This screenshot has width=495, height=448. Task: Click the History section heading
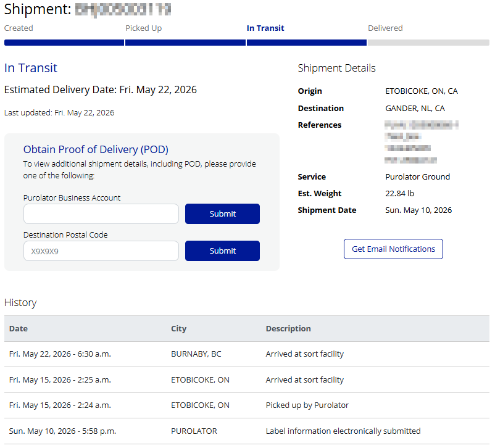(x=20, y=303)
